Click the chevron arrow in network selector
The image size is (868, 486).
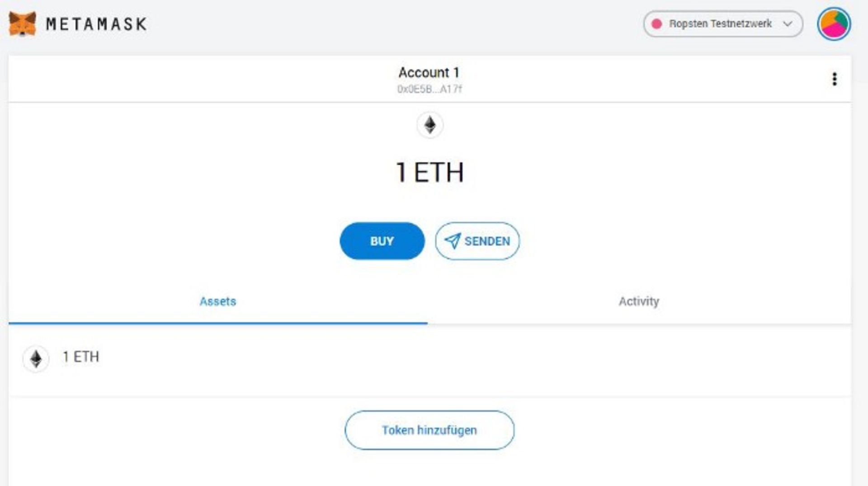point(788,24)
